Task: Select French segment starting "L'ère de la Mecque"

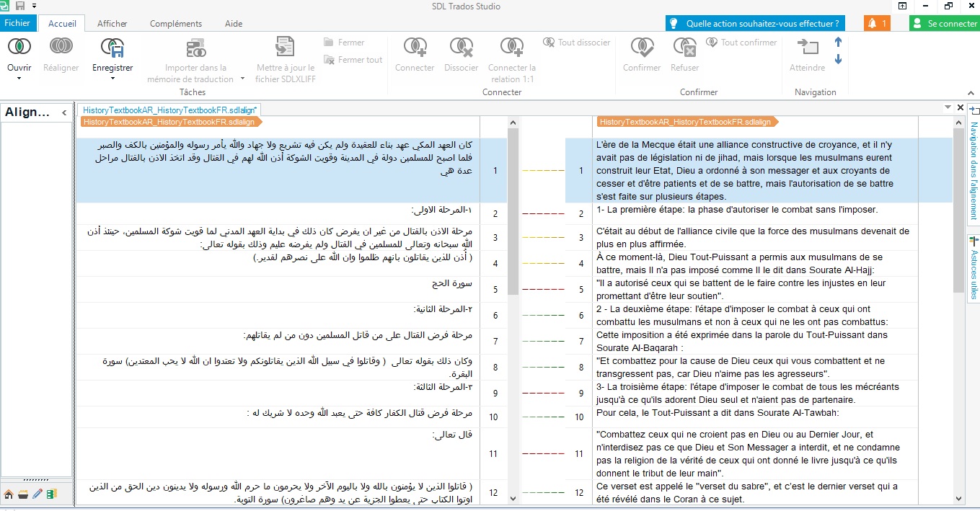Action: pos(755,170)
